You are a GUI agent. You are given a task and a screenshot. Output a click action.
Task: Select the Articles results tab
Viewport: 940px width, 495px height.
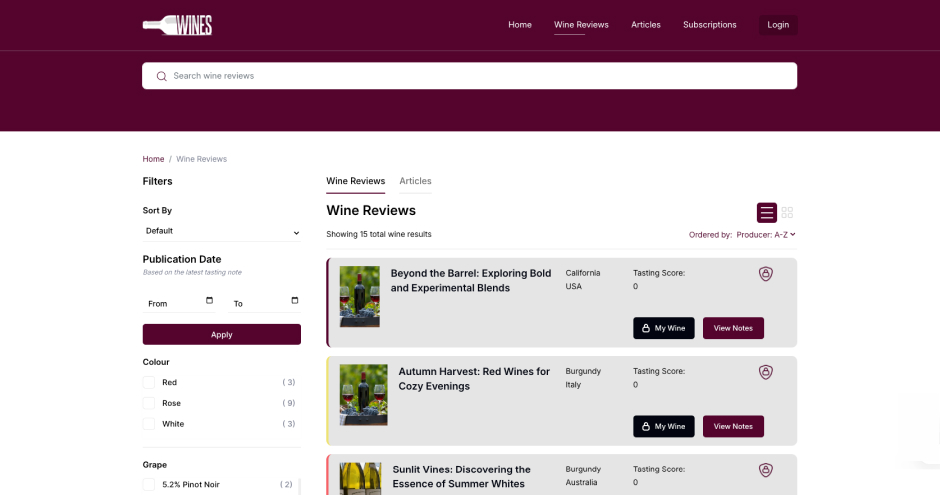pos(415,181)
